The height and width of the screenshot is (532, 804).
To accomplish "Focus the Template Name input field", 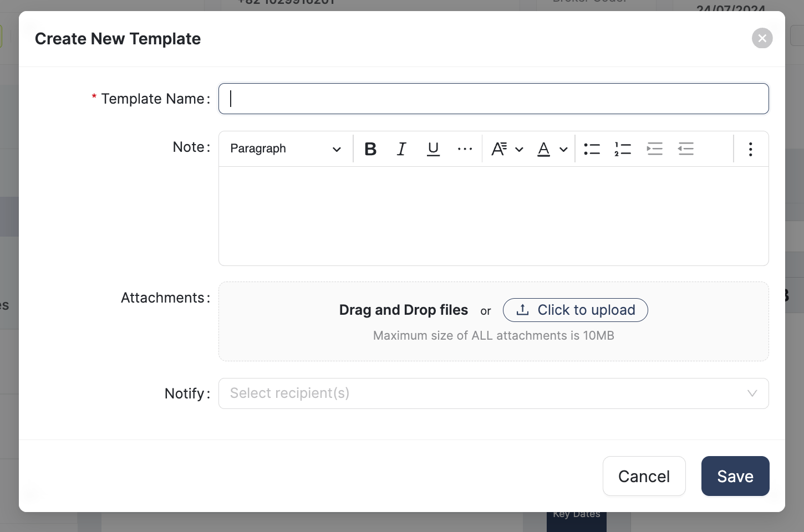I will pos(493,99).
